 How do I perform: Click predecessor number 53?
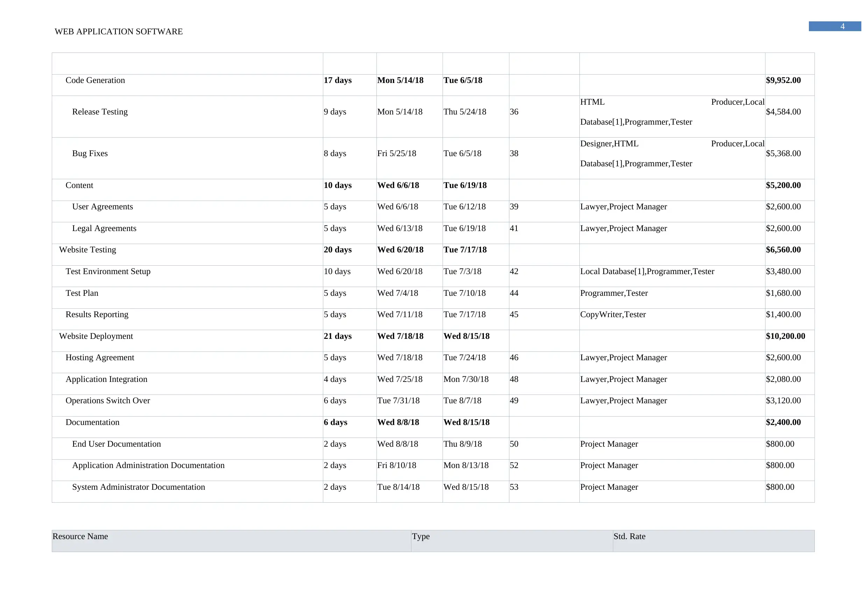(514, 487)
